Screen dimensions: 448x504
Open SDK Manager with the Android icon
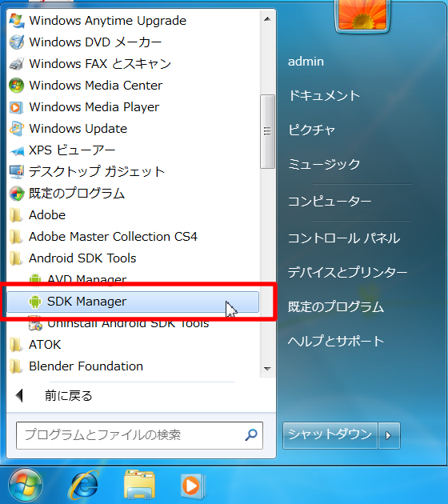pyautogui.click(x=133, y=302)
